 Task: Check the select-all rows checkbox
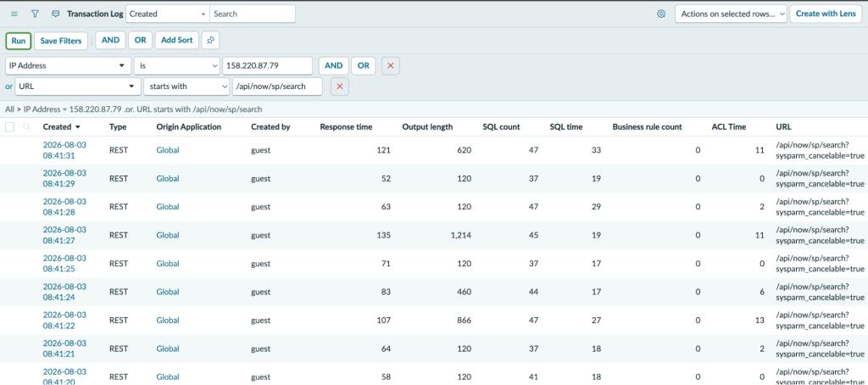pos(10,127)
